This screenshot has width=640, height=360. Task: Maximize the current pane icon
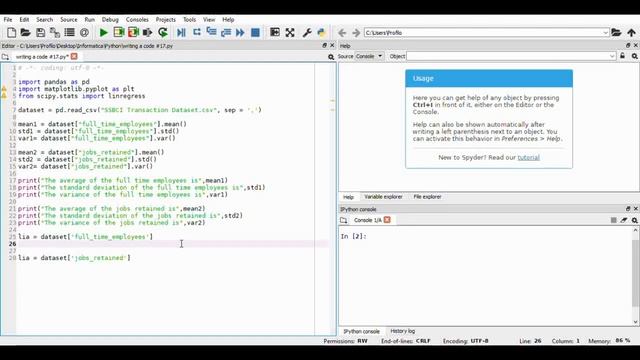click(275, 33)
